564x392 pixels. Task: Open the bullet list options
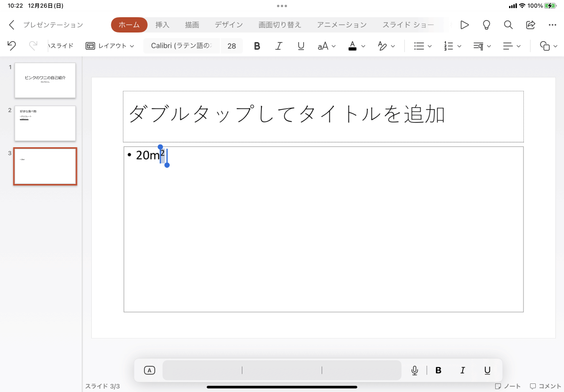[x=423, y=46]
